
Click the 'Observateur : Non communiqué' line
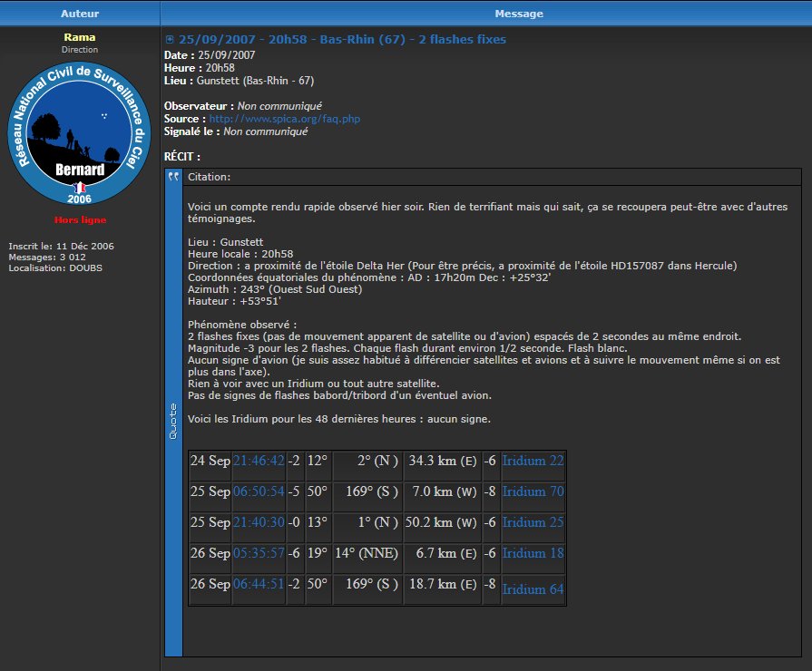[x=243, y=106]
